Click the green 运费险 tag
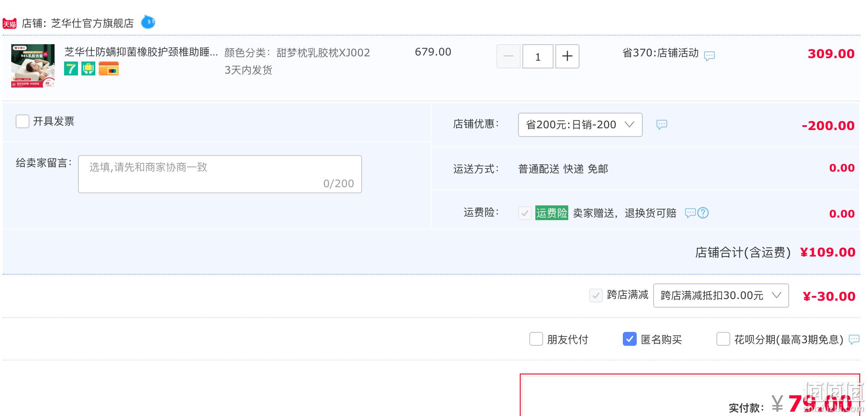 (x=551, y=213)
